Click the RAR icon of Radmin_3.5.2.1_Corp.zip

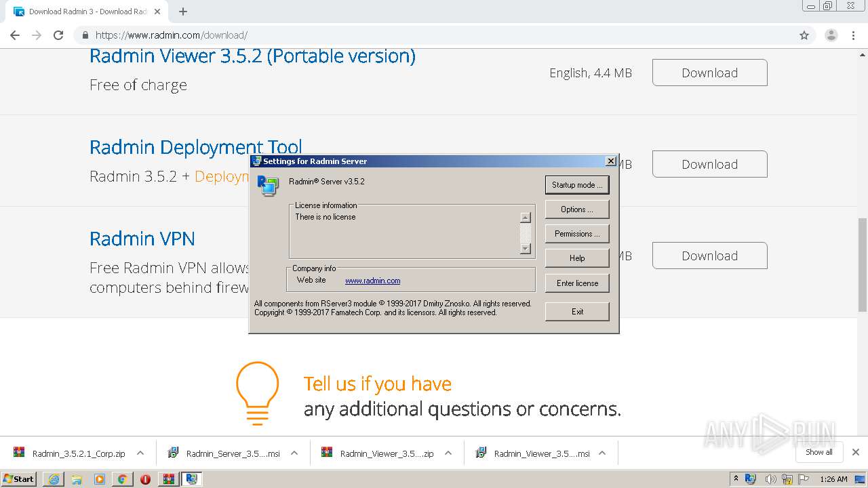pos(19,453)
